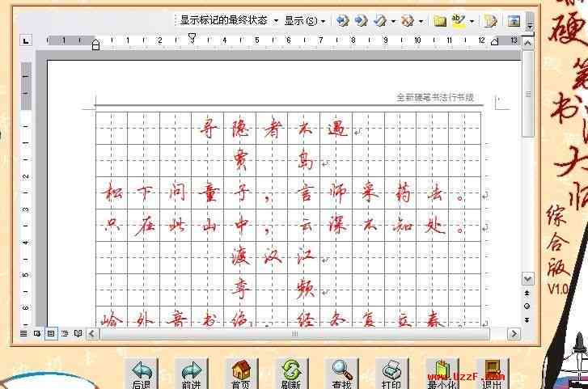Click the 最小化 minimize button
Viewport: 588px width, 389px height.
coord(442,374)
